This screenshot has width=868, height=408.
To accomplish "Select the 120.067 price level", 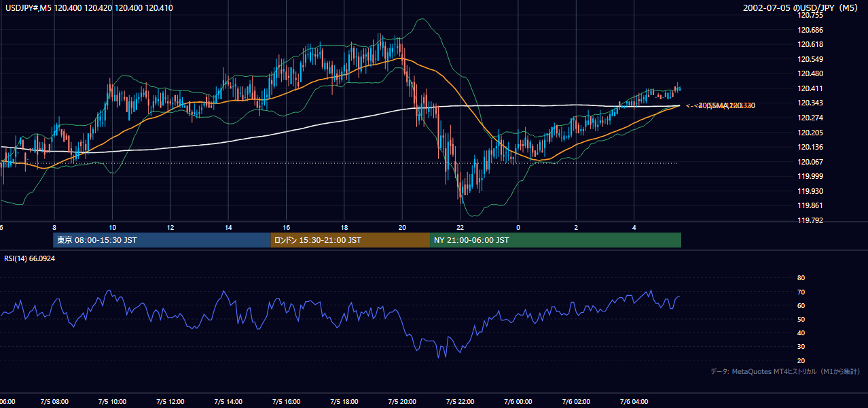I will coord(811,162).
